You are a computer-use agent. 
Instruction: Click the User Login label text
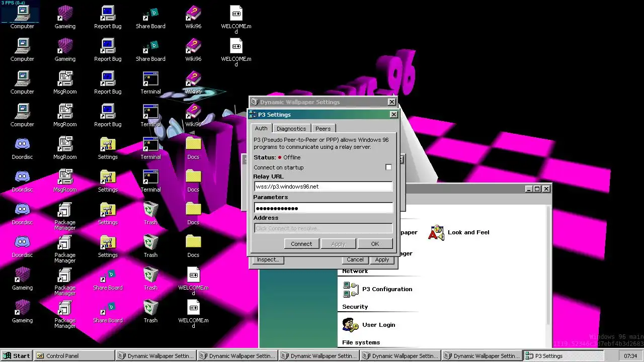click(x=378, y=325)
